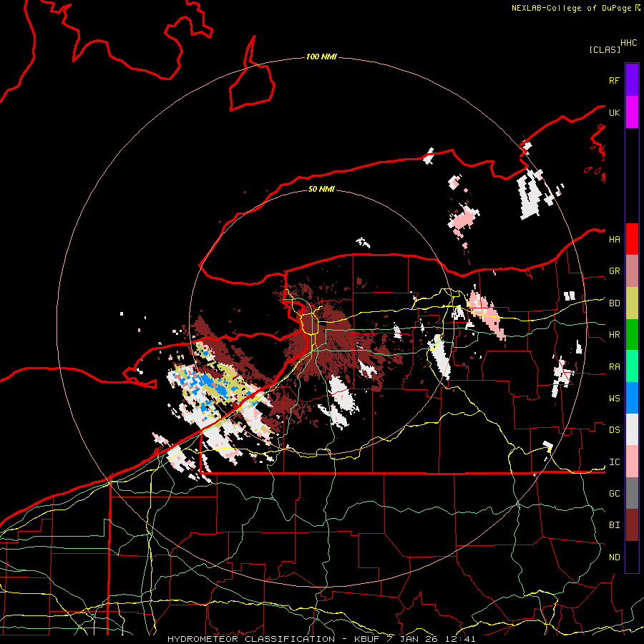The image size is (644, 644).
Task: Click the BD legend label
Action: click(x=614, y=303)
